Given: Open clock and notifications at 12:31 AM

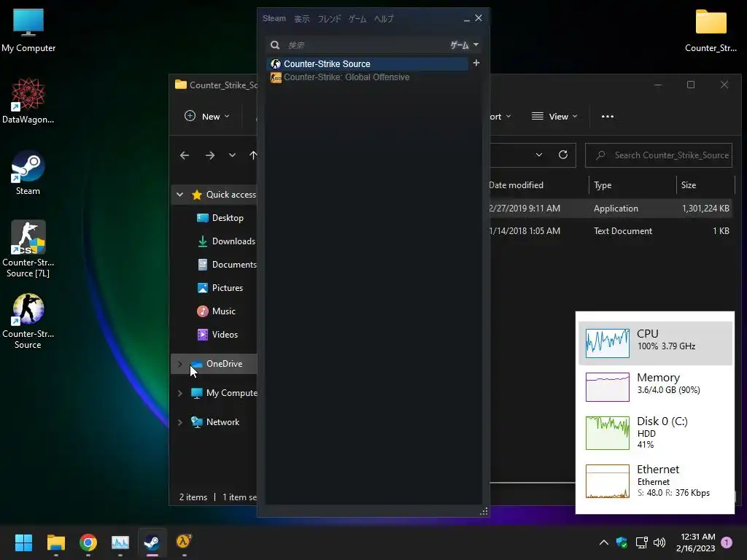Looking at the screenshot, I should (x=695, y=542).
